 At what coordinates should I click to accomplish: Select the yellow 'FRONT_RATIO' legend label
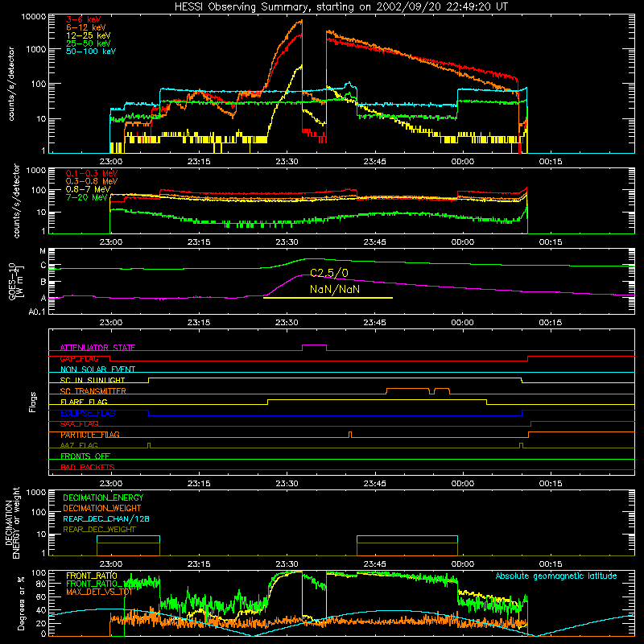(92, 576)
